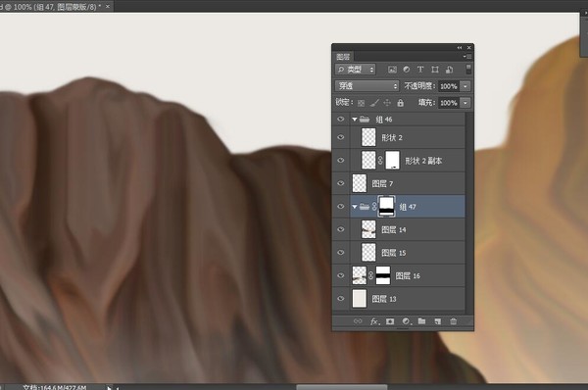
Task: Open the opacity slider dropdown arrow
Action: pyautogui.click(x=465, y=86)
